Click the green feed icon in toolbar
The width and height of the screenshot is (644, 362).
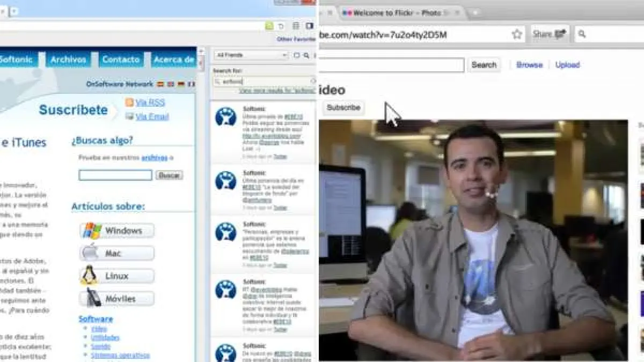269,26
